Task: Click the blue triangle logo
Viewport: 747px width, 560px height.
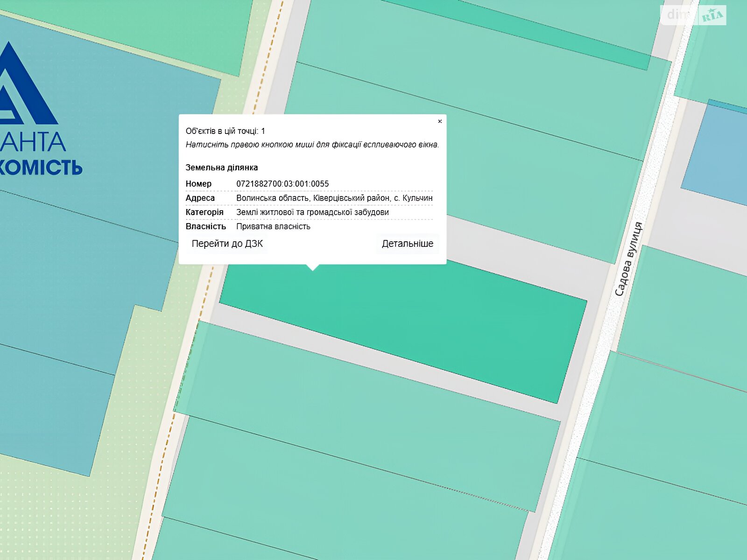Action: pos(23,89)
